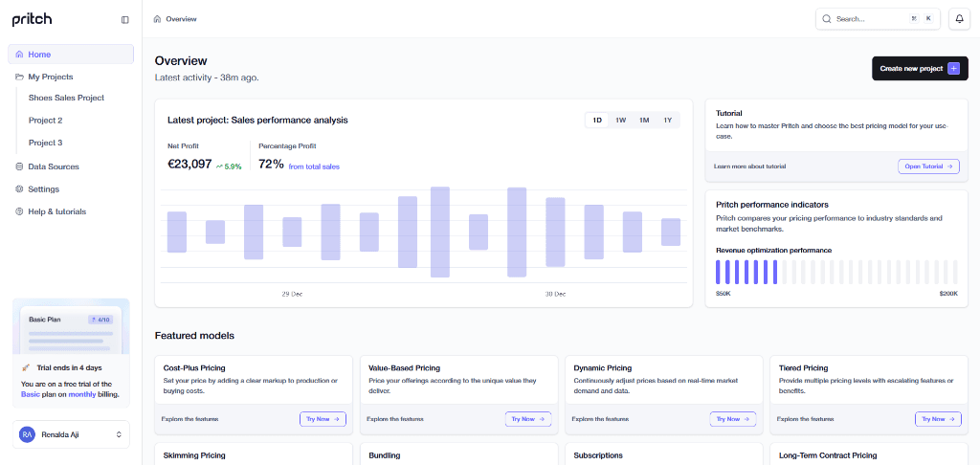Open the Renalda Aji account switcher chevrons
Viewport: 980px width, 465px height.
coord(119,434)
